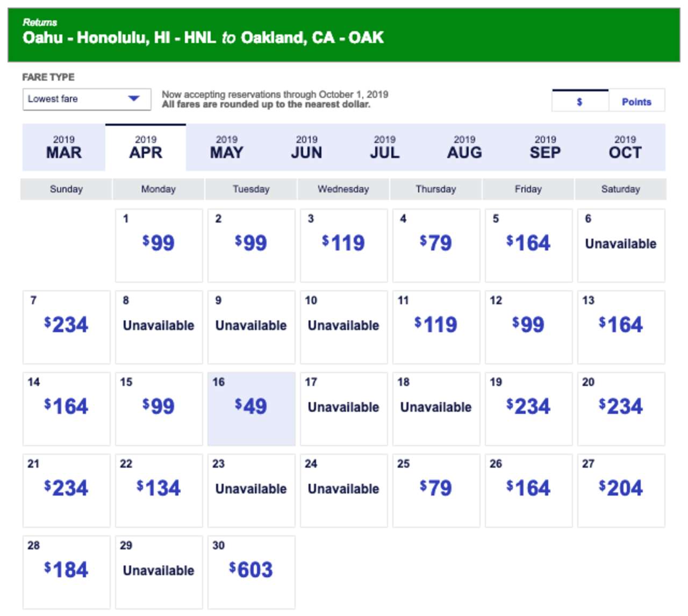
Task: Select the 2019 AUG month tab
Action: (464, 147)
